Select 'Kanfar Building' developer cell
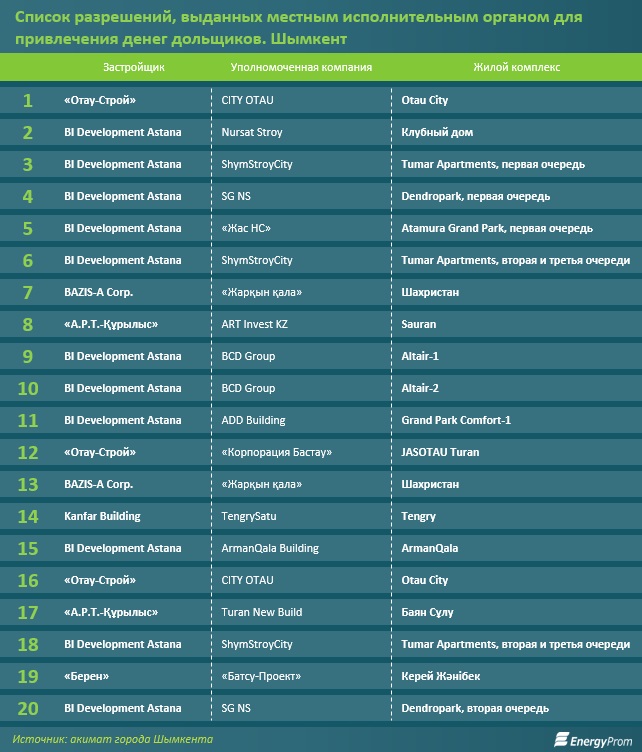This screenshot has height=752, width=642. point(102,516)
